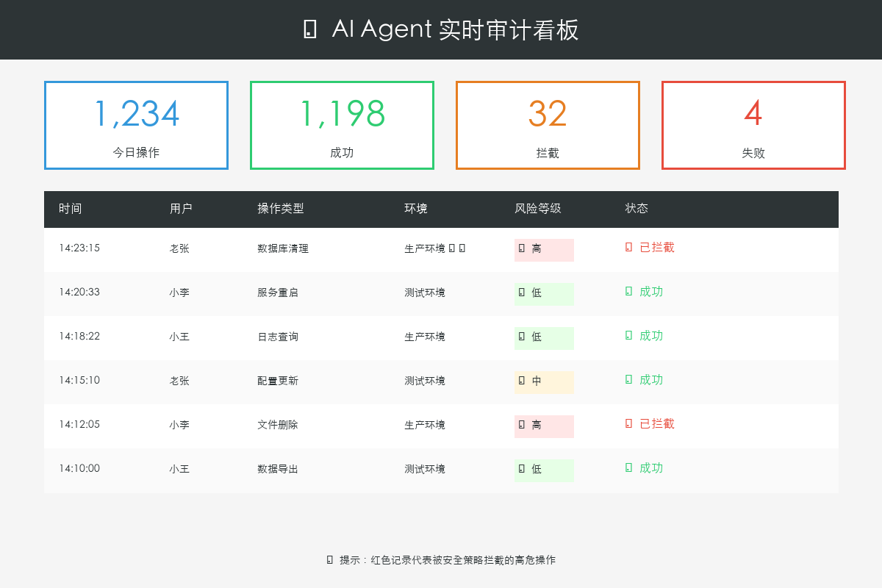Click the 已拦截 status icon for 文件删除
The image size is (882, 588).
tap(628, 423)
